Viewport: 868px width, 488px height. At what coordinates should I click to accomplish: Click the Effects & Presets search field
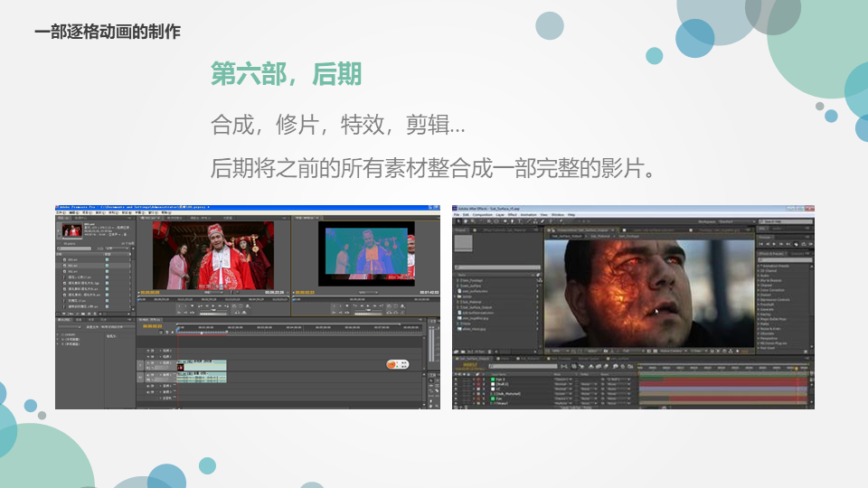785,259
